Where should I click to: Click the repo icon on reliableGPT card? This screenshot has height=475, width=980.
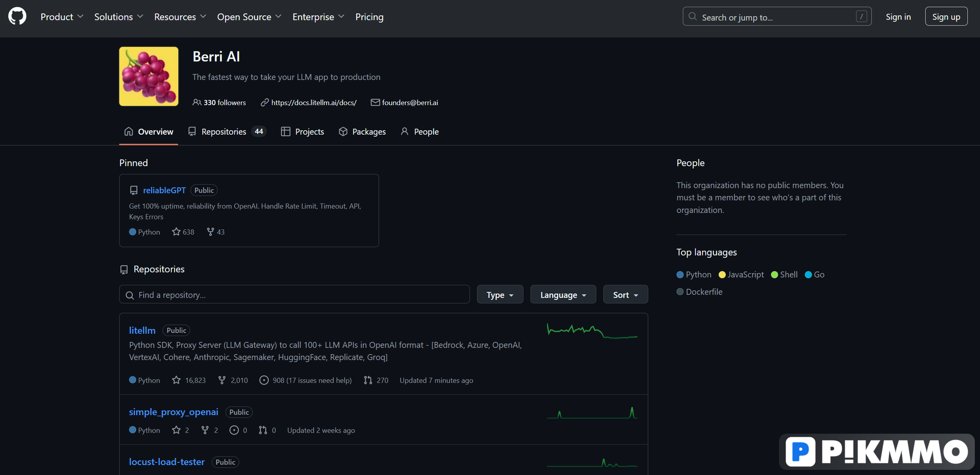click(x=134, y=190)
